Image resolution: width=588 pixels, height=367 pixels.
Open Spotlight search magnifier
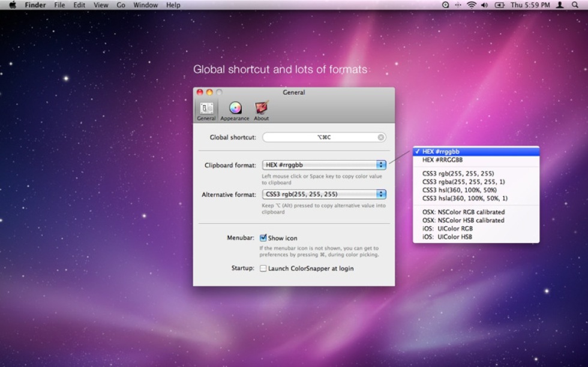[x=575, y=5]
